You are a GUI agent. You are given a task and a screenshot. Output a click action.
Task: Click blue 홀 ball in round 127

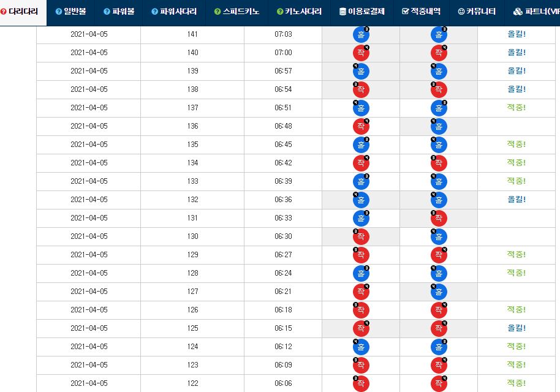pos(439,292)
